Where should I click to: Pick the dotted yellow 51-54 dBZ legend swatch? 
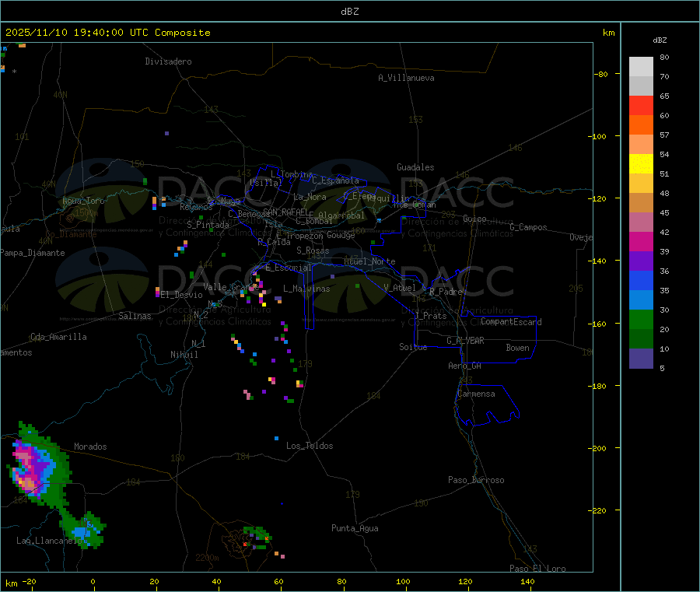click(x=641, y=164)
